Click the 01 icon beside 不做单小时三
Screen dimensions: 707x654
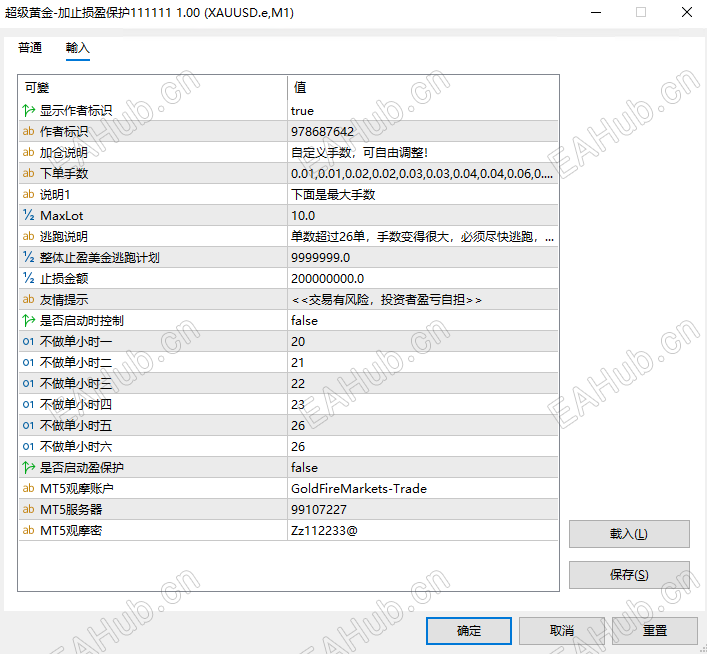28,384
